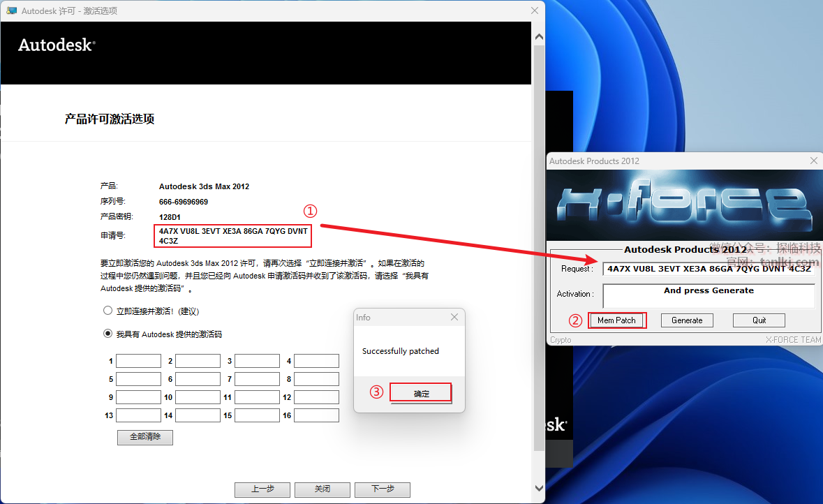Viewport: 823px width, 504px height.
Task: Click the Autodesk 3ds Max 2012 product name
Action: coord(204,186)
